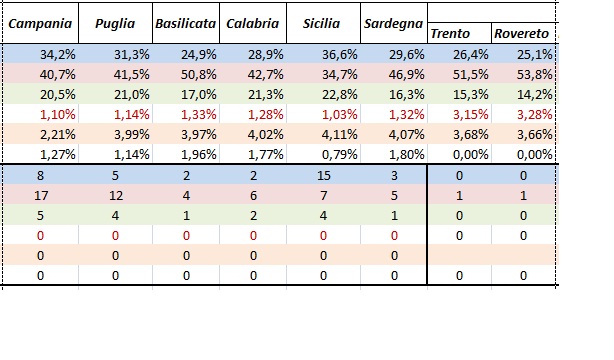
Task: Select the Calabria header cell
Action: tap(253, 24)
